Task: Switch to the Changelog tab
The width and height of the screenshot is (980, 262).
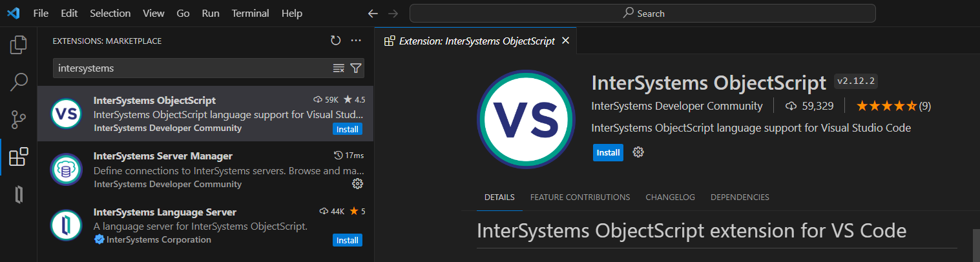Action: click(671, 197)
